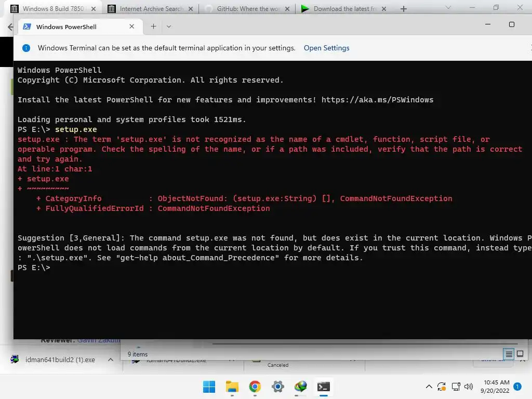Switch to the GitHub browser tab

tap(248, 9)
